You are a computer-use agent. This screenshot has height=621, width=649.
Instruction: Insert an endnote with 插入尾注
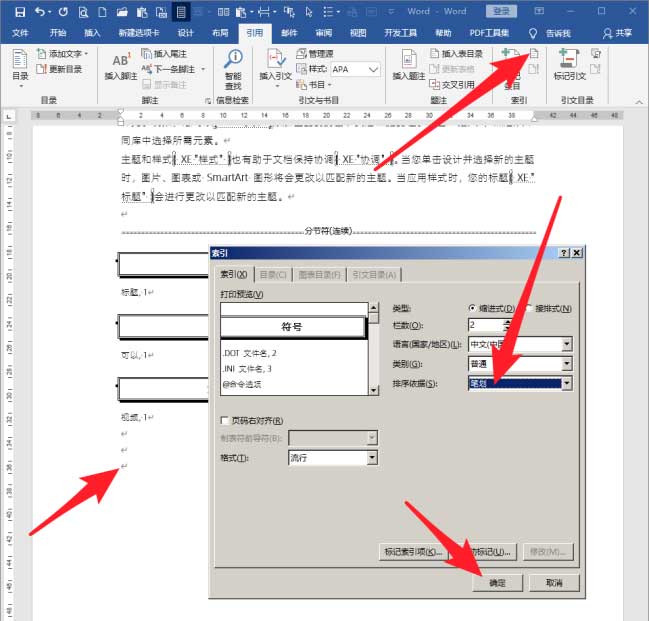(164, 53)
